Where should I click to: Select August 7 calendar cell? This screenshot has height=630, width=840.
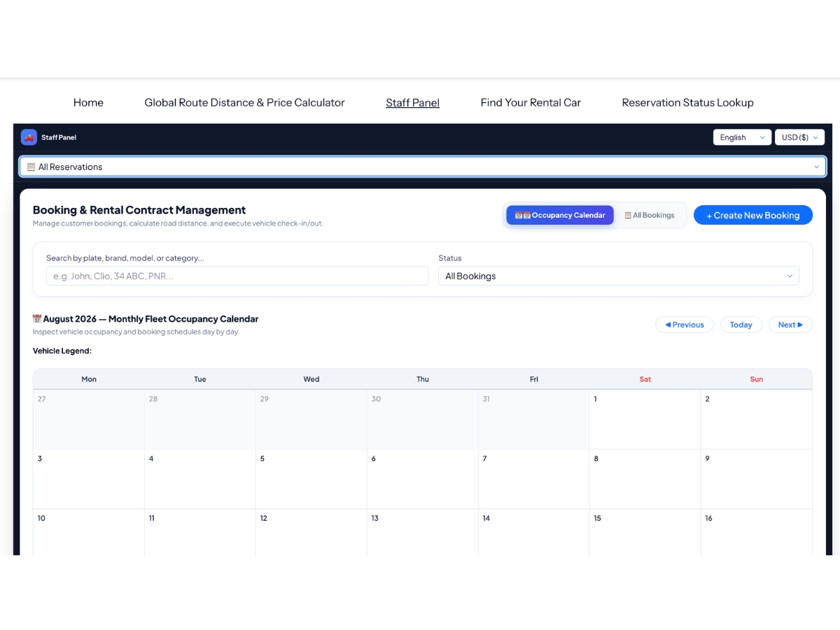534,479
